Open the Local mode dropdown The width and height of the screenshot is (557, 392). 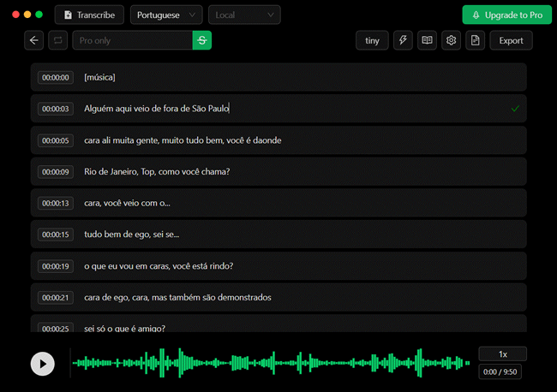point(244,15)
